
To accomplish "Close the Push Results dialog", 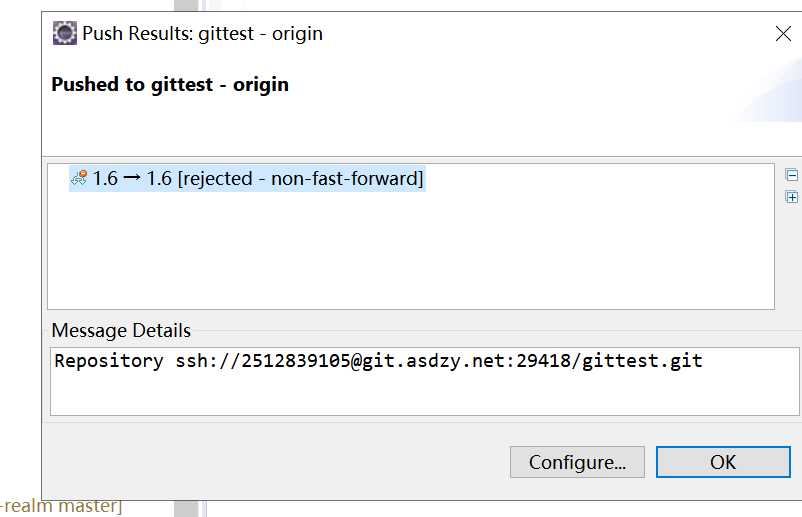I will pyautogui.click(x=783, y=34).
